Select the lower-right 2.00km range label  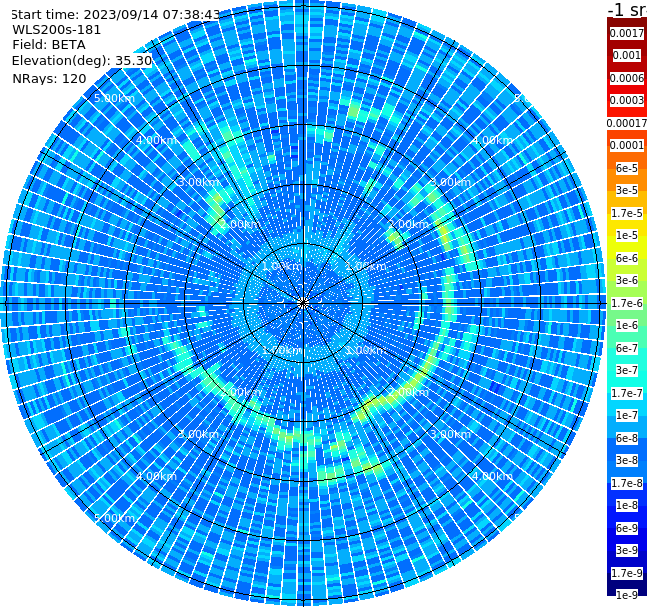pyautogui.click(x=408, y=392)
